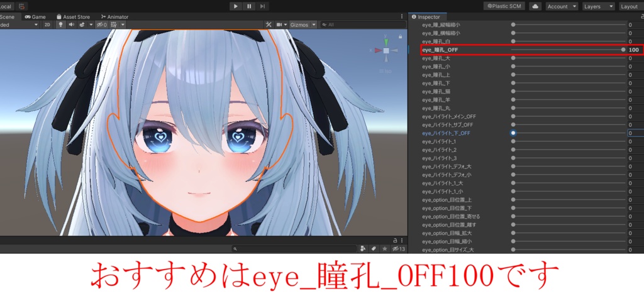Viewport: 644px width, 296px height.
Task: Select the eye_ハイライト_サブ_OFF label
Action: 448,125
